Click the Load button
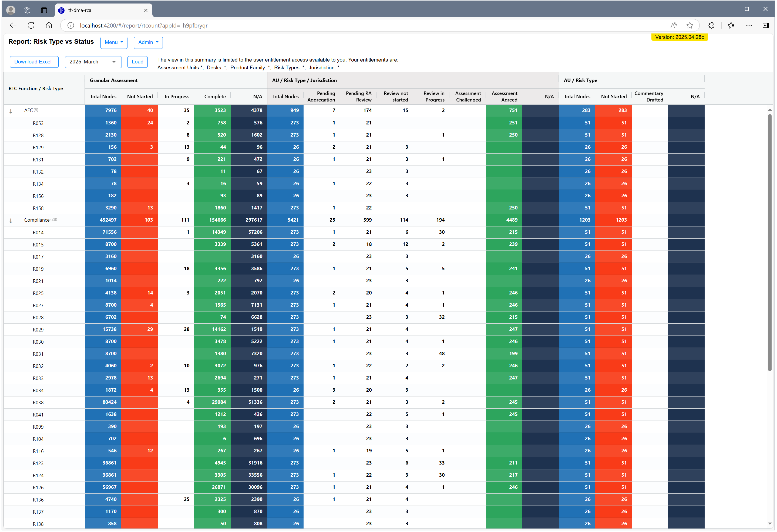This screenshot has height=532, width=777. pyautogui.click(x=137, y=62)
